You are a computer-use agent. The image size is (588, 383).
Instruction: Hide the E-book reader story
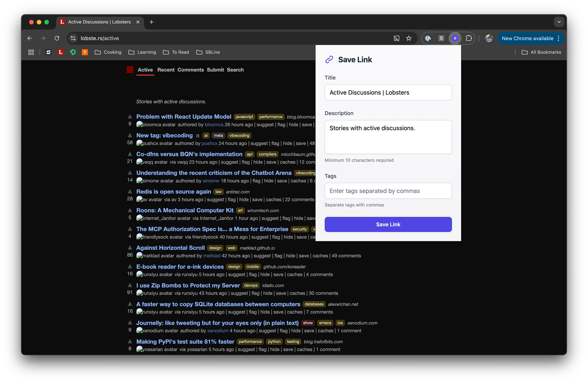265,274
